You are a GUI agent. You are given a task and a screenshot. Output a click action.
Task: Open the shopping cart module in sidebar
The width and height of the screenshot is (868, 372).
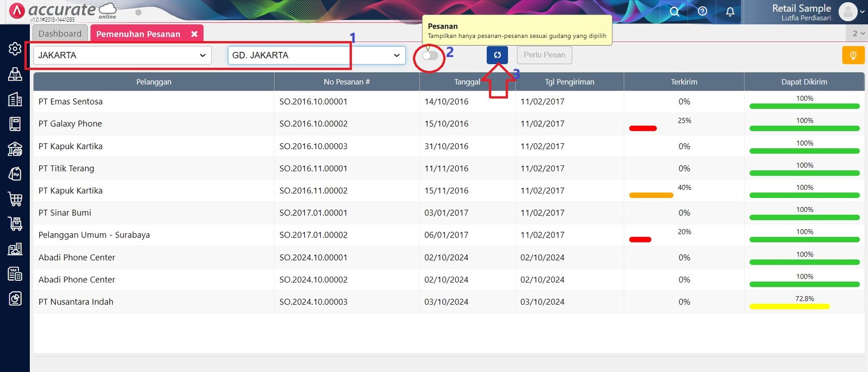tap(15, 199)
